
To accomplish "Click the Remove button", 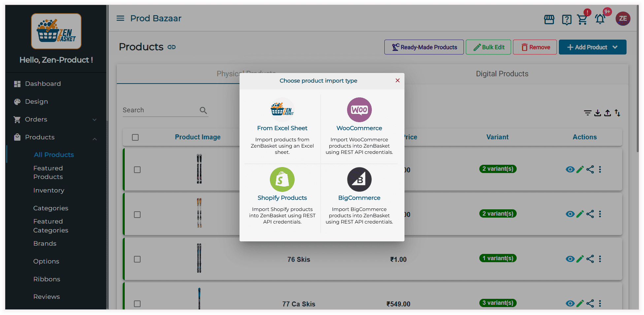I will (535, 47).
